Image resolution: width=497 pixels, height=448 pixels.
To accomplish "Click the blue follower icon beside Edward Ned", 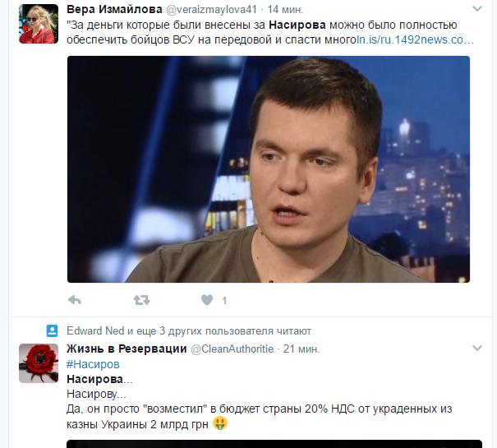I will point(52,331).
